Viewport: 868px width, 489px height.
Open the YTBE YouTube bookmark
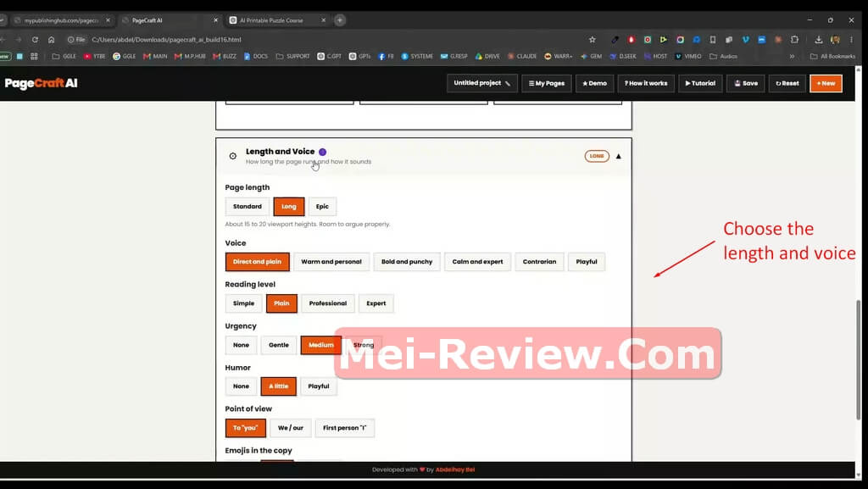[94, 57]
